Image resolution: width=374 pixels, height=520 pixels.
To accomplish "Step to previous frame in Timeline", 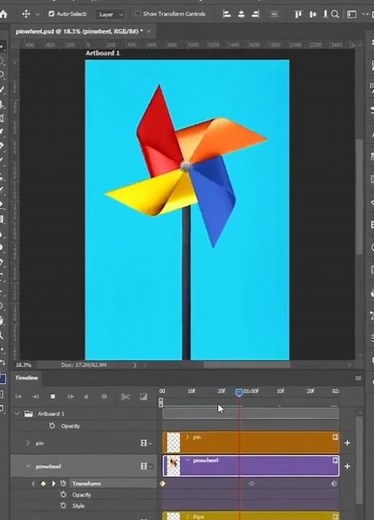I will [x=35, y=397].
